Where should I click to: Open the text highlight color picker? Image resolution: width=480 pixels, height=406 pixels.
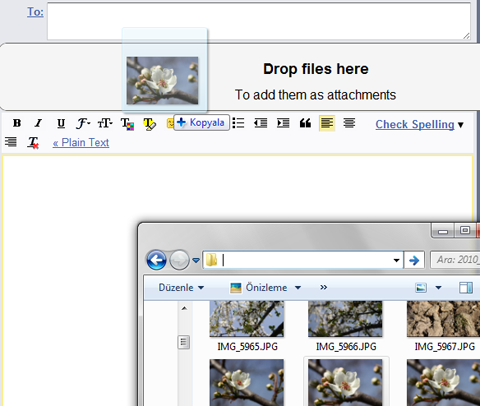(x=149, y=124)
